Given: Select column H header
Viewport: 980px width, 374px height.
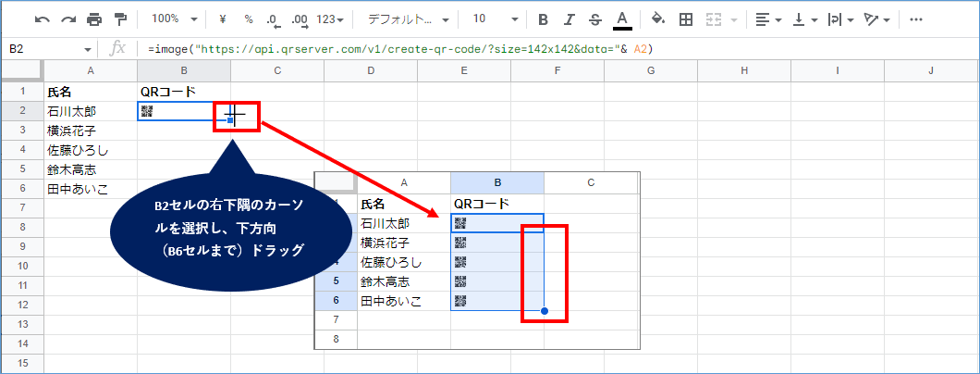Looking at the screenshot, I should (x=743, y=70).
